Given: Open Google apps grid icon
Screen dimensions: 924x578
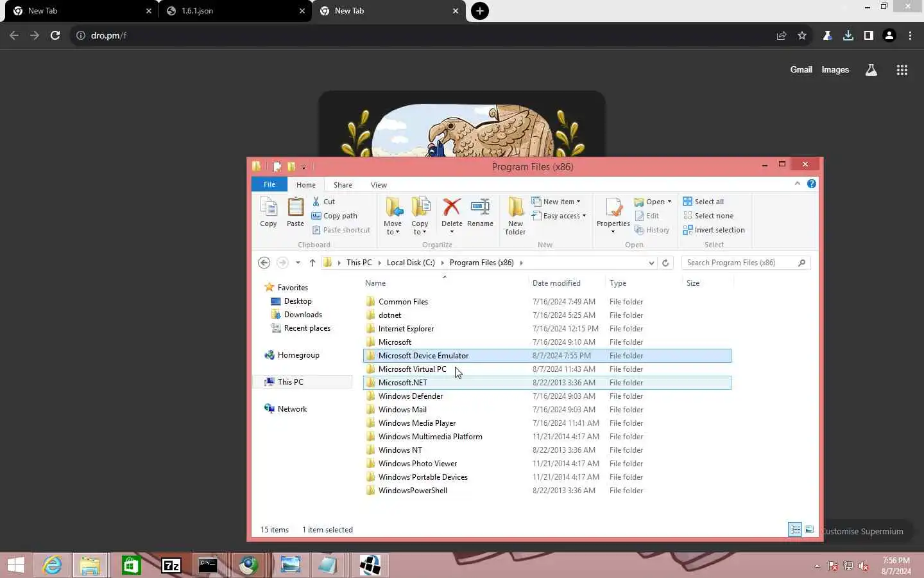Looking at the screenshot, I should 902,70.
